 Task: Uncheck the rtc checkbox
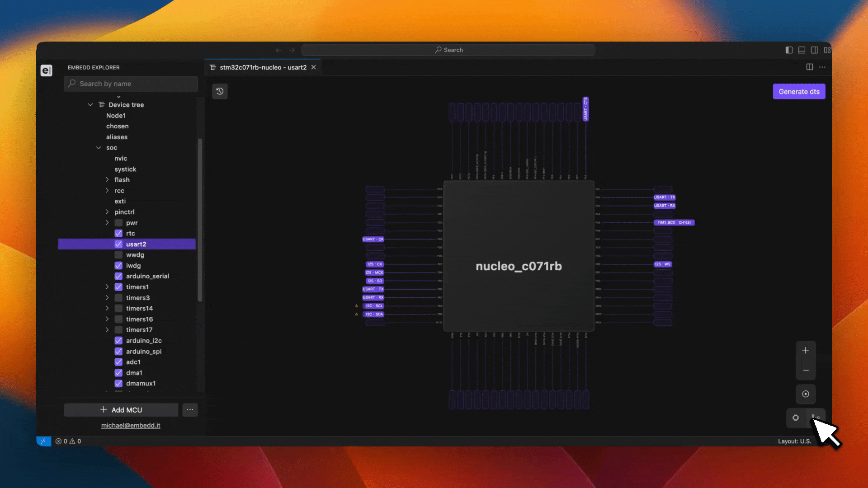(118, 234)
